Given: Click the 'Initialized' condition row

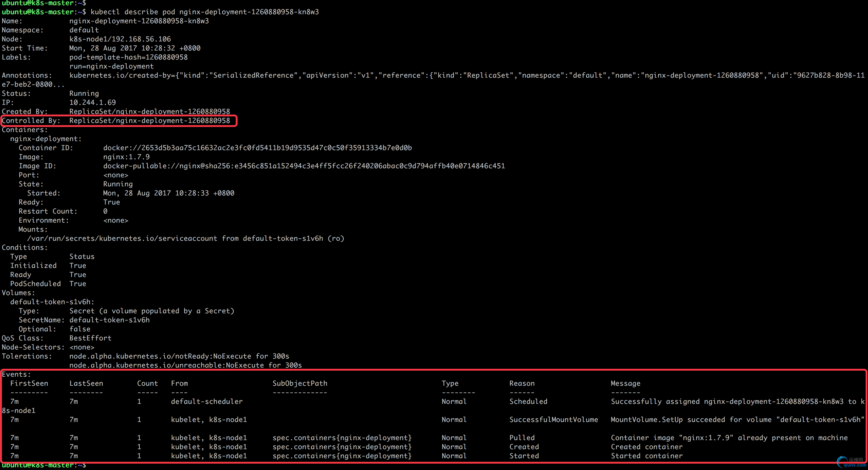Looking at the screenshot, I should (48, 266).
